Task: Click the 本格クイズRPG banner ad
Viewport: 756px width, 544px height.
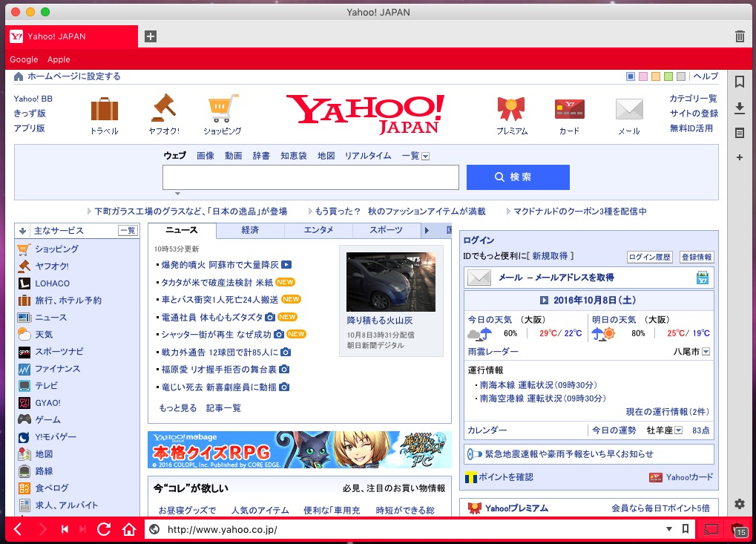Action: click(300, 450)
